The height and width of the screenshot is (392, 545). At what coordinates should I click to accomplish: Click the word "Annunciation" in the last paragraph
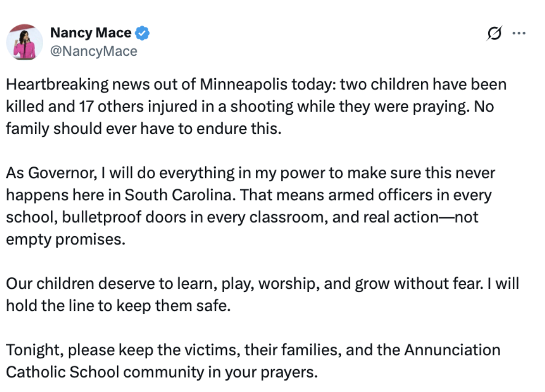[452, 350]
